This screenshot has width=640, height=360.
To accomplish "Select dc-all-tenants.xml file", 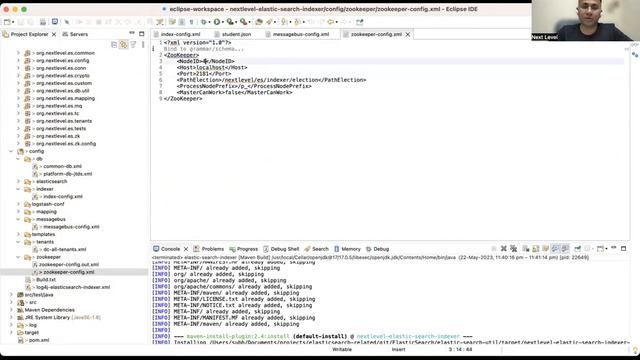I will [x=64, y=249].
